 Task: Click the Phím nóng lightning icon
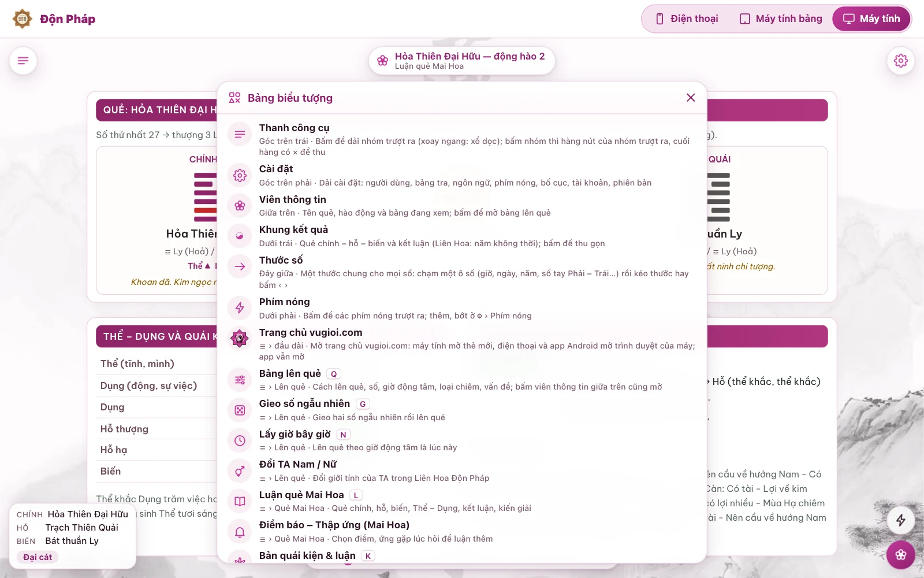pyautogui.click(x=240, y=308)
